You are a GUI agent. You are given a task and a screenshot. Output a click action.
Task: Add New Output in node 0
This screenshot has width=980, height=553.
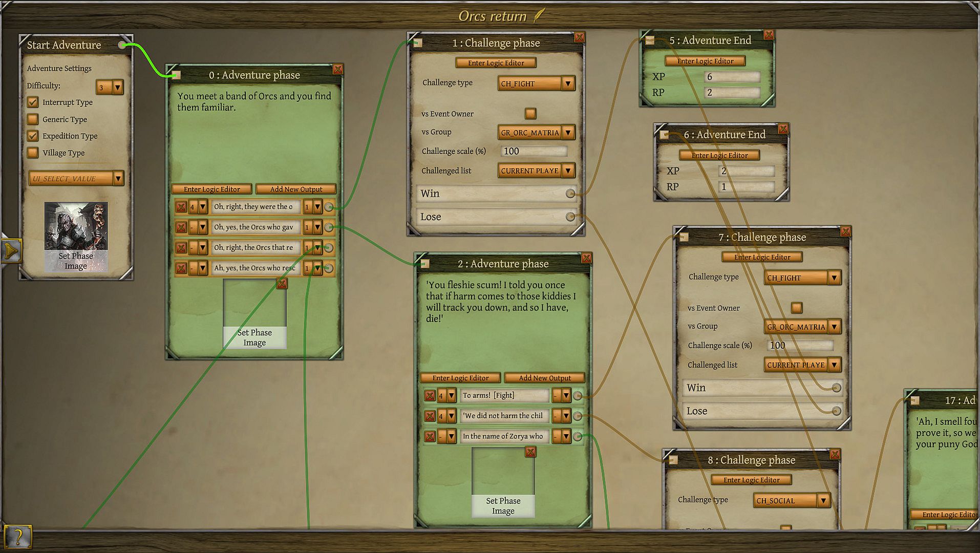tap(296, 189)
